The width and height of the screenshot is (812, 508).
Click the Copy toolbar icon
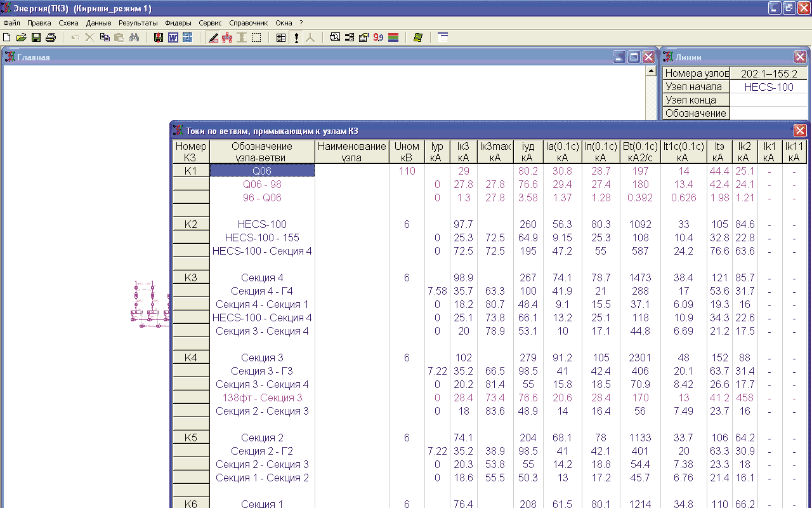[105, 37]
